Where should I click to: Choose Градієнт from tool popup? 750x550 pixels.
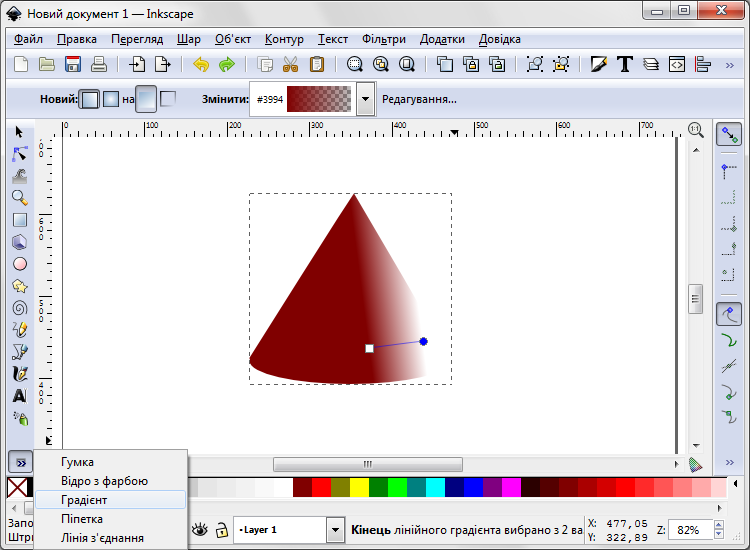point(110,500)
